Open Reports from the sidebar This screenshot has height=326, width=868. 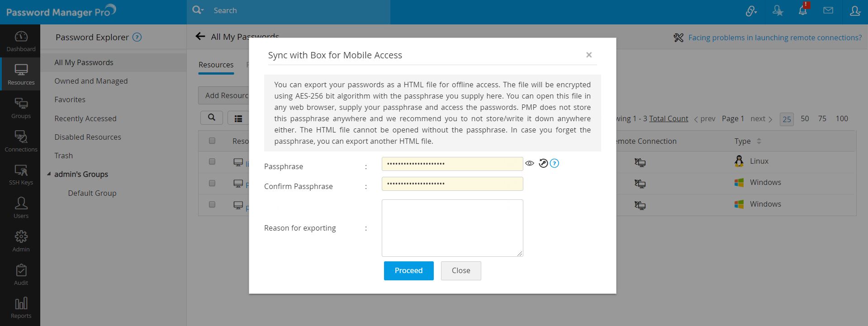pyautogui.click(x=21, y=308)
